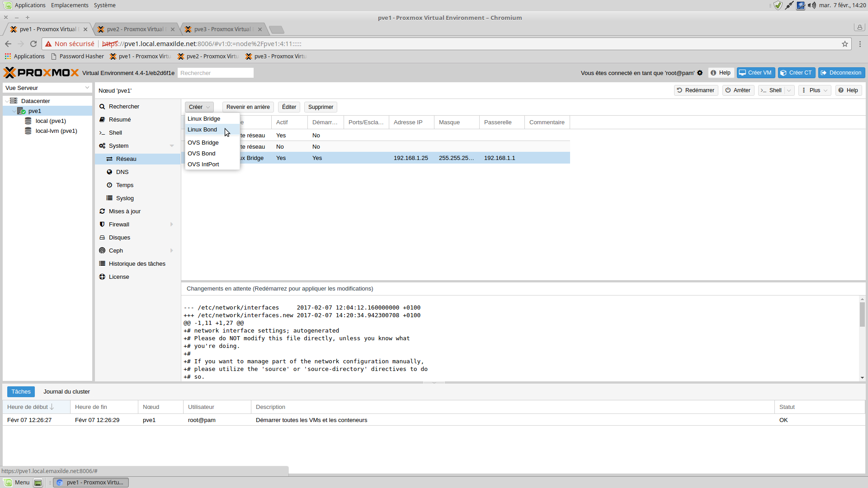Click the shield icon in the system tray
The width and height of the screenshot is (868, 488).
point(778,5)
